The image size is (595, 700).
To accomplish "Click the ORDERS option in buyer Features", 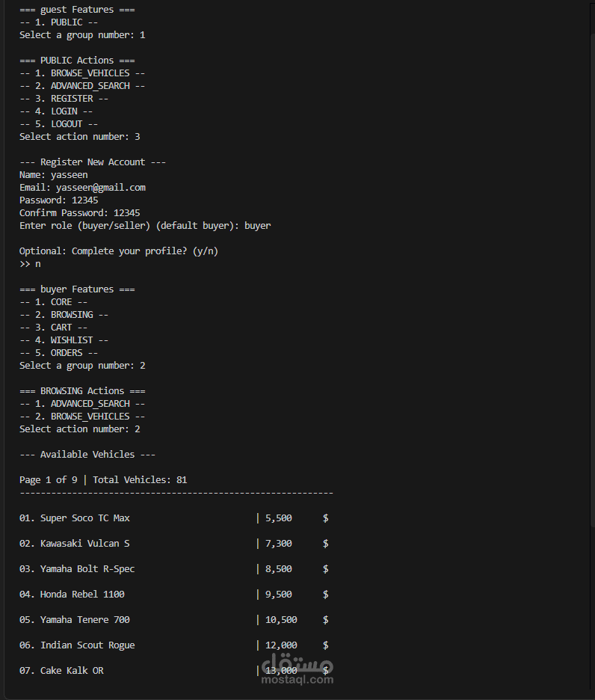I will [58, 353].
